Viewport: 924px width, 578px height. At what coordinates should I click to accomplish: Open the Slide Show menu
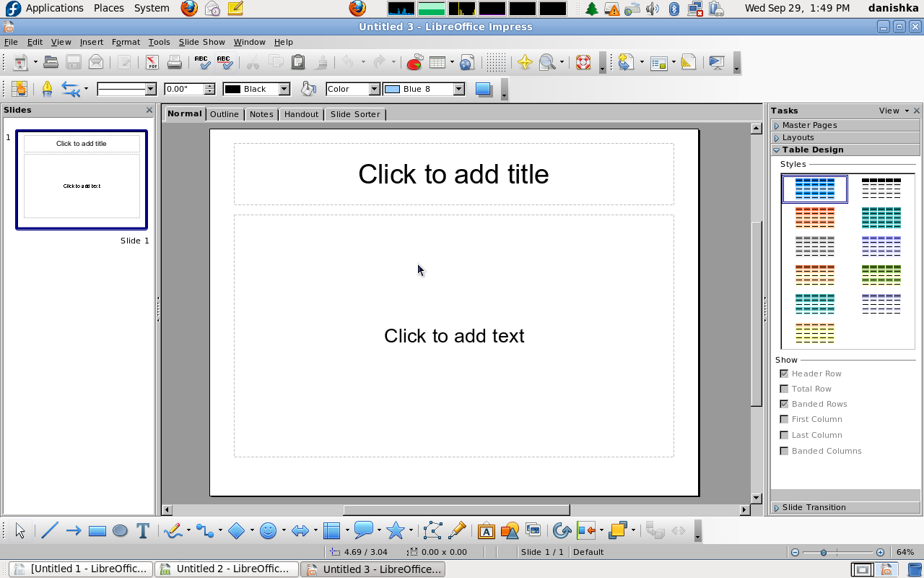(x=202, y=42)
